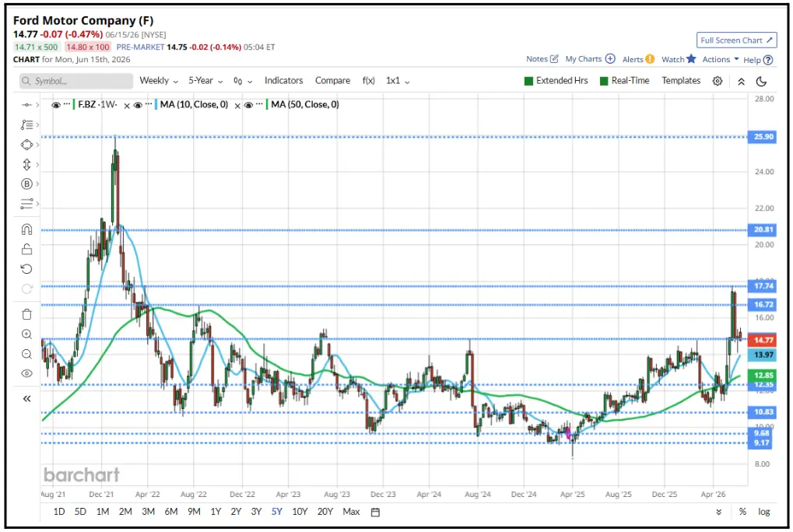The image size is (793, 532).
Task: Select the 5Y range tab
Action: click(x=276, y=512)
